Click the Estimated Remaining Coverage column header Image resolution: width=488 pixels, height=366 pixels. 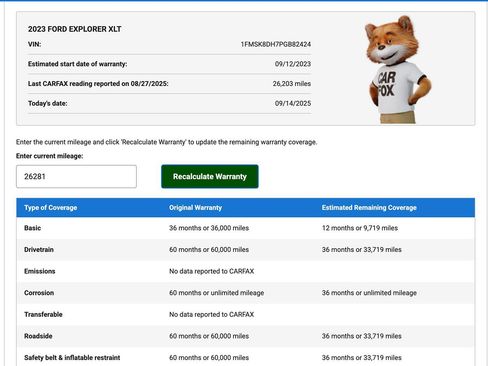(x=369, y=208)
